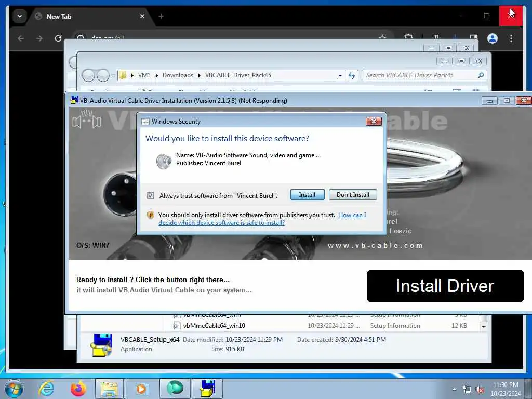Open clock showing 11:30 PM
The height and width of the screenshot is (399, 532).
point(506,389)
